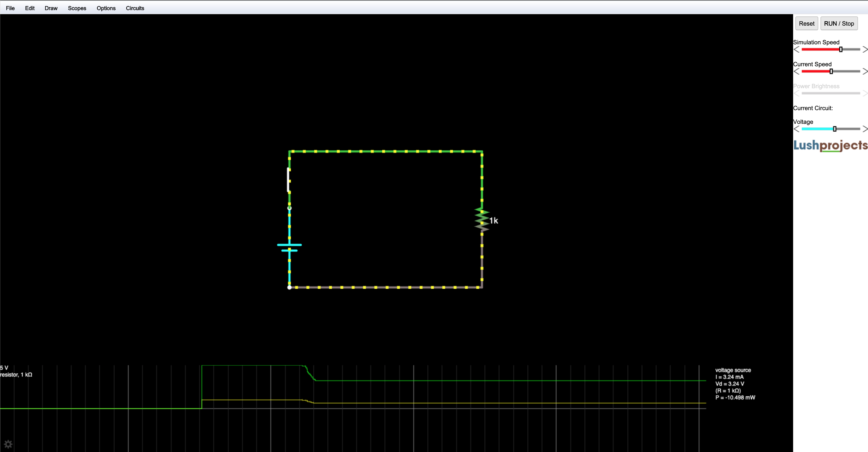Open the Options menu
The height and width of the screenshot is (452, 868).
[106, 8]
